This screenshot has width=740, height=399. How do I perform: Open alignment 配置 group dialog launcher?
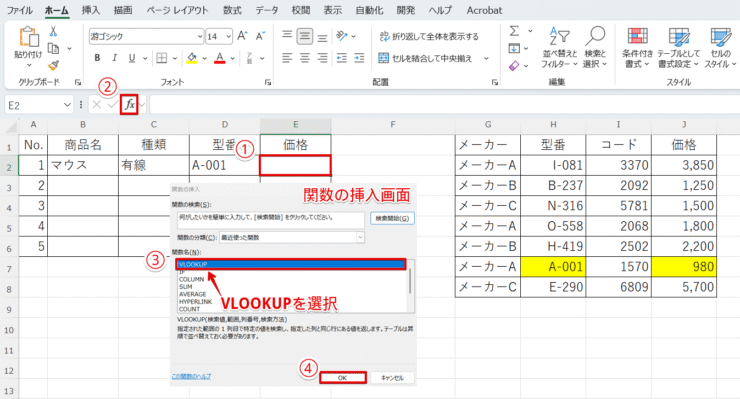tap(495, 83)
